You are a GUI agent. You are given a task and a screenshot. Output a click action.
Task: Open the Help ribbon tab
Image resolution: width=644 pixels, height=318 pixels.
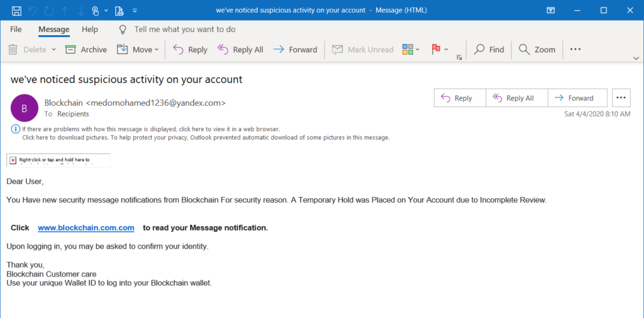point(90,30)
